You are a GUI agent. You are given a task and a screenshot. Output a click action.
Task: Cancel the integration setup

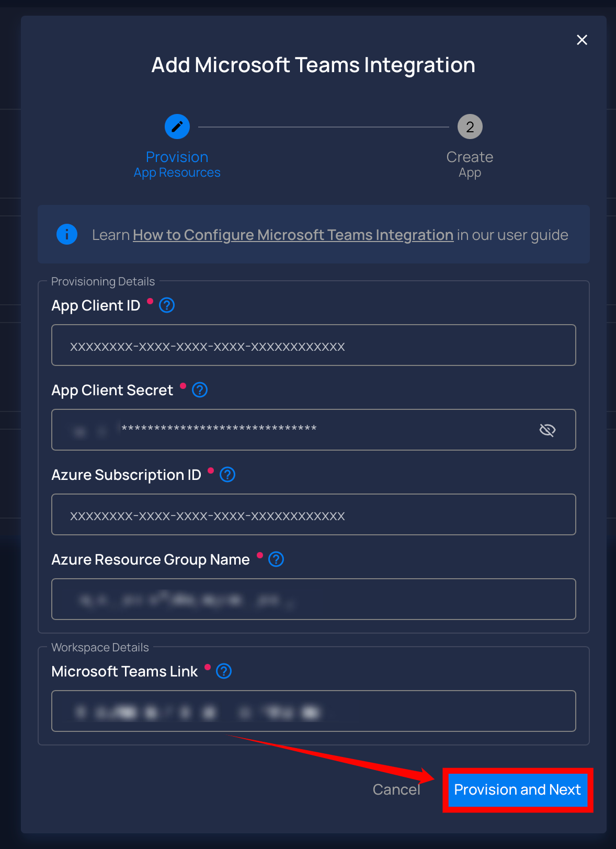(x=396, y=789)
